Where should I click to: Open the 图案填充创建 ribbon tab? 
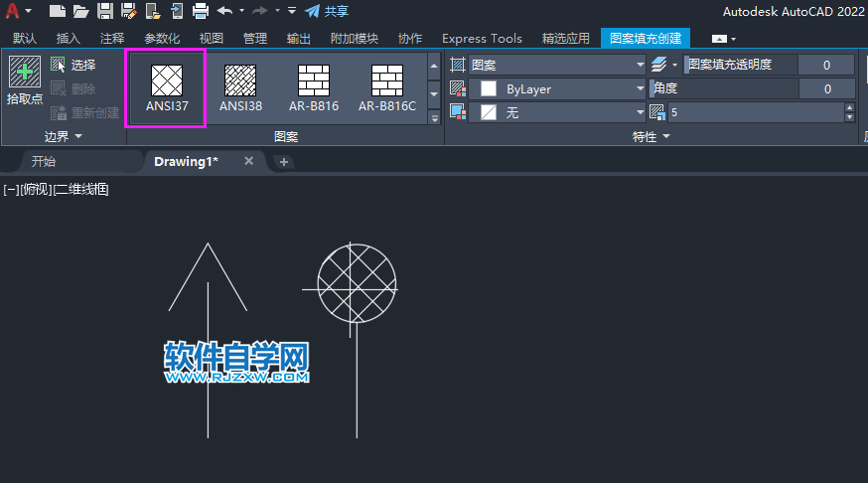pos(646,38)
